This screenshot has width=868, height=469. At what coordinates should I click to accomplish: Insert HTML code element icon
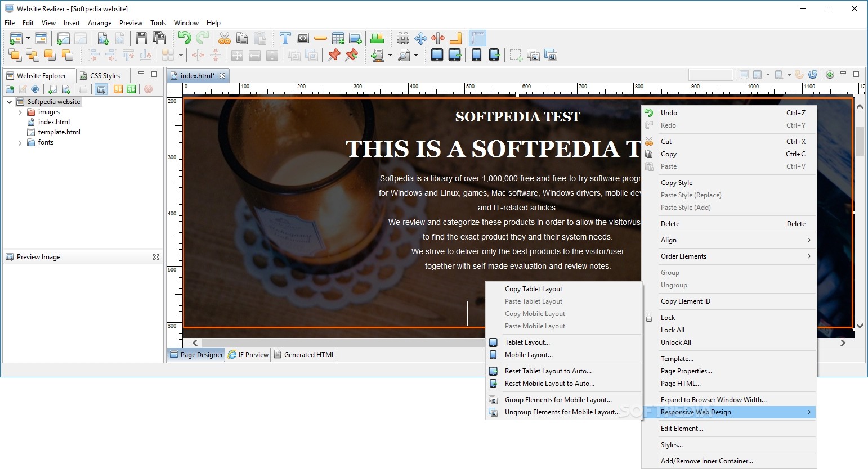pyautogui.click(x=303, y=38)
